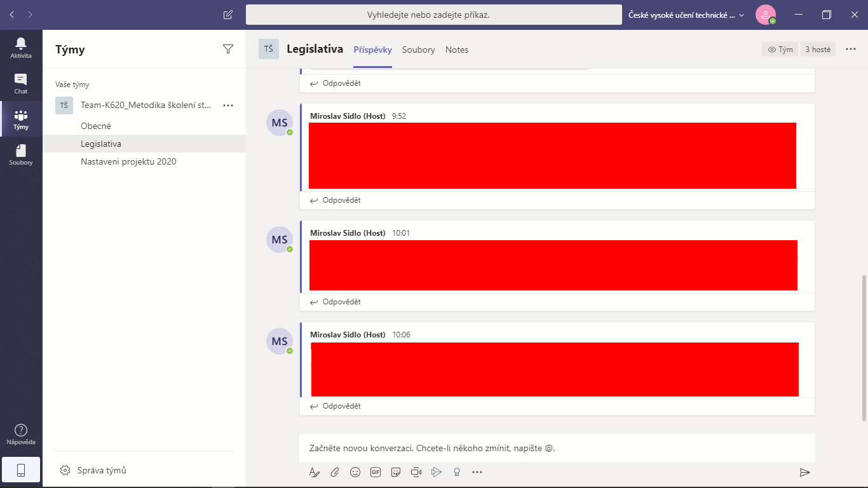
Task: Open the Aktivita notifications bell
Action: (21, 48)
